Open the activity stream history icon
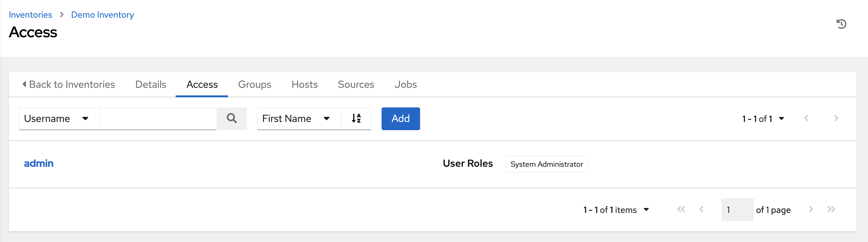The width and height of the screenshot is (868, 242). [x=841, y=24]
